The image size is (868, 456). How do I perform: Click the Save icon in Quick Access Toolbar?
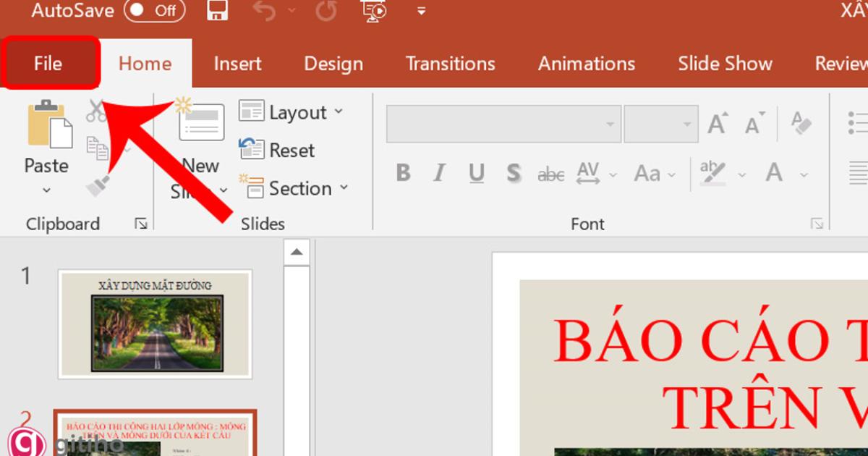point(216,11)
